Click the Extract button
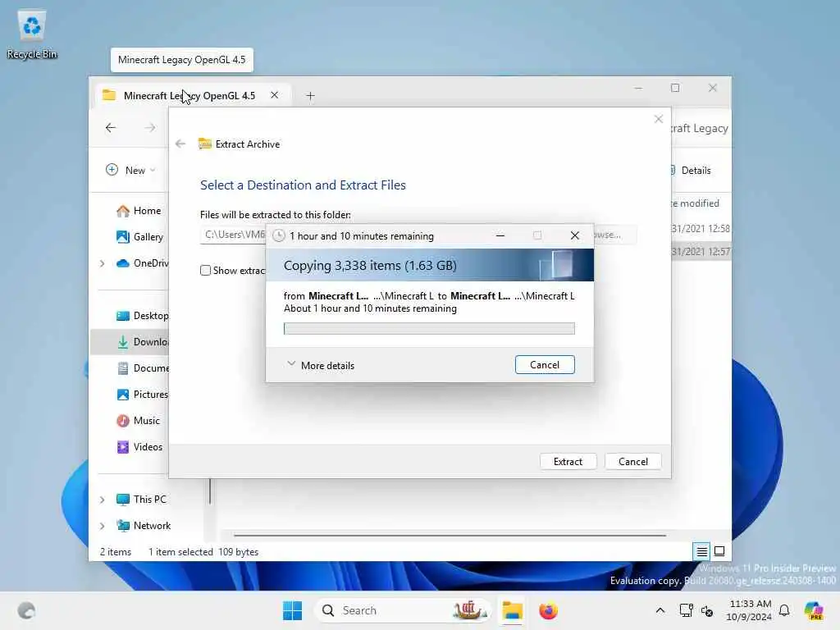Screen dimensions: 840x630 coord(568,461)
